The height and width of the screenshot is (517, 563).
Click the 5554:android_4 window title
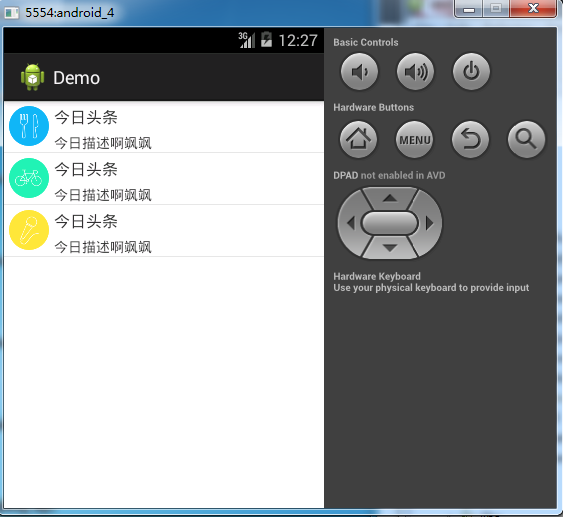70,13
